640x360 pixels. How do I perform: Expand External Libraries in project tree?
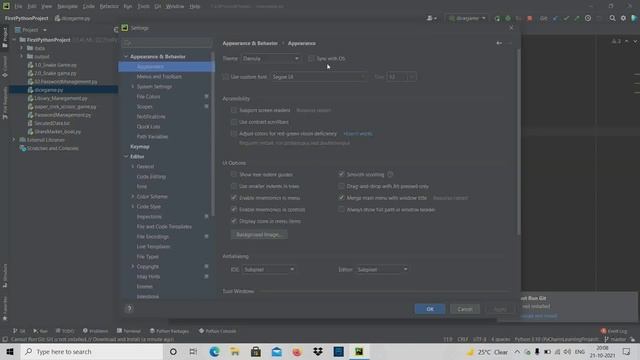[x=14, y=140]
